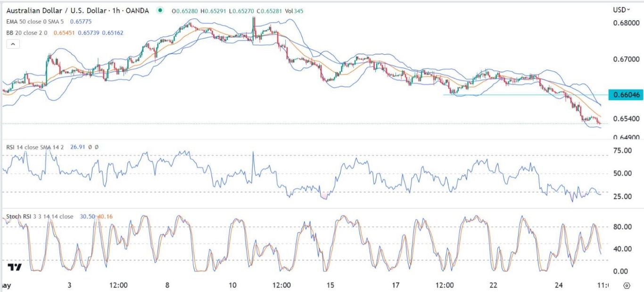This screenshot has height=292, width=644.
Task: Collapse the indicator legend with chevron button
Action: click(x=13, y=44)
